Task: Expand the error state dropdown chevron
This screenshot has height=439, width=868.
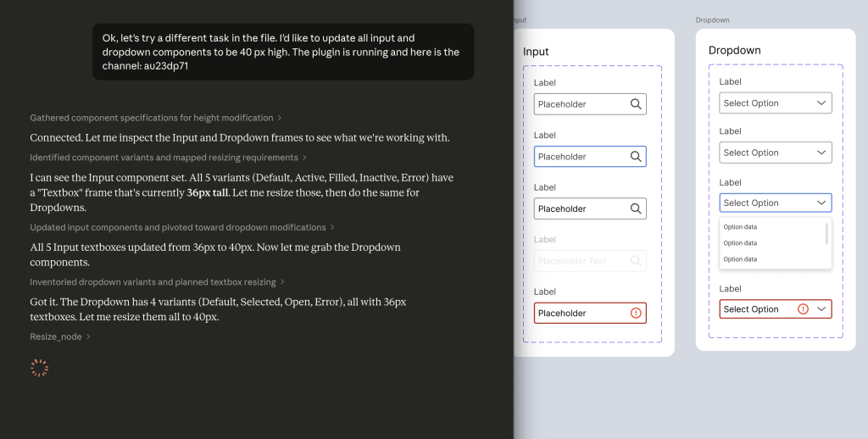Action: [x=821, y=309]
